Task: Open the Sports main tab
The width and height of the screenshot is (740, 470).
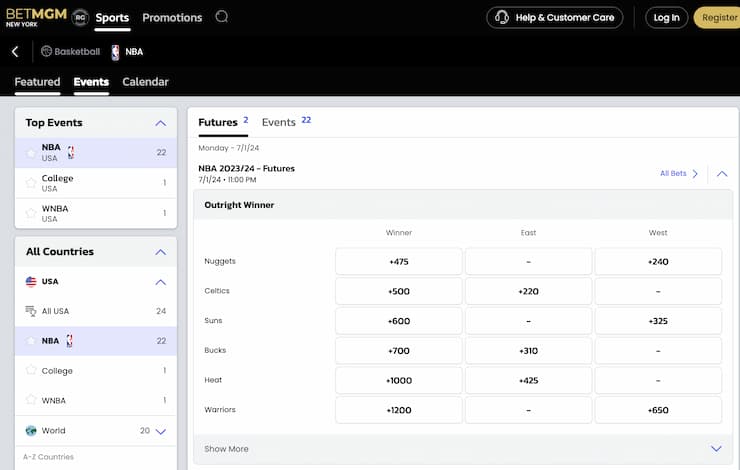Action: 112,18
